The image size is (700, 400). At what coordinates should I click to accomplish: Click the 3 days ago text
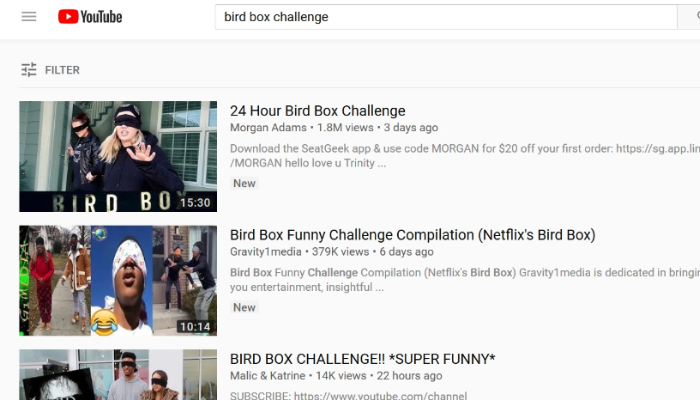tap(411, 128)
